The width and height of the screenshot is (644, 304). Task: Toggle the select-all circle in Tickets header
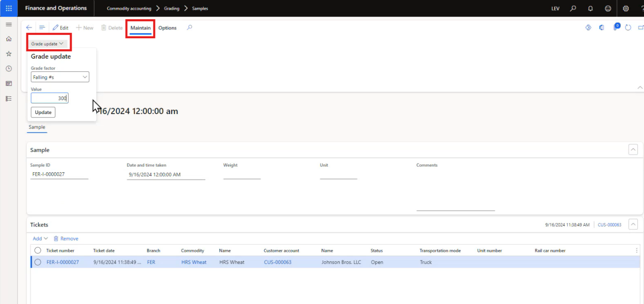pos(38,250)
